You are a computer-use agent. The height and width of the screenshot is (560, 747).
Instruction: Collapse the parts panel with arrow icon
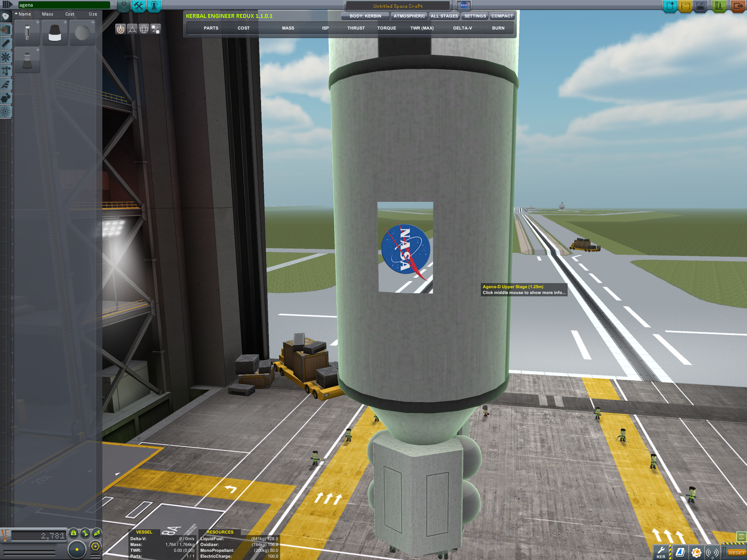(7, 5)
